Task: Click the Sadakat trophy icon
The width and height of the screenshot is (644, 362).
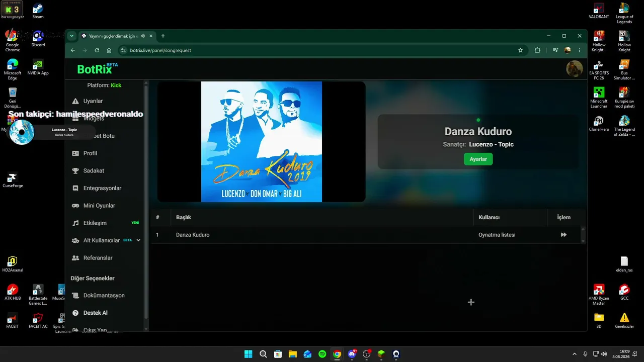Action: point(75,170)
